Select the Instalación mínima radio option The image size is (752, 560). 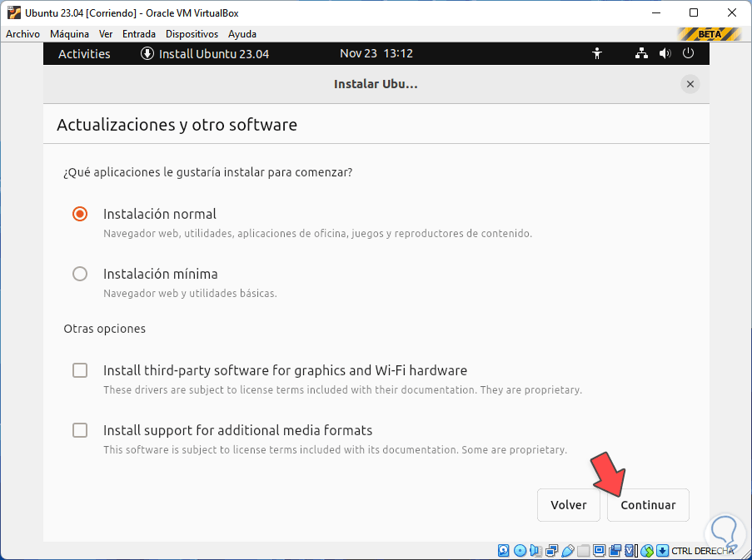click(x=80, y=274)
